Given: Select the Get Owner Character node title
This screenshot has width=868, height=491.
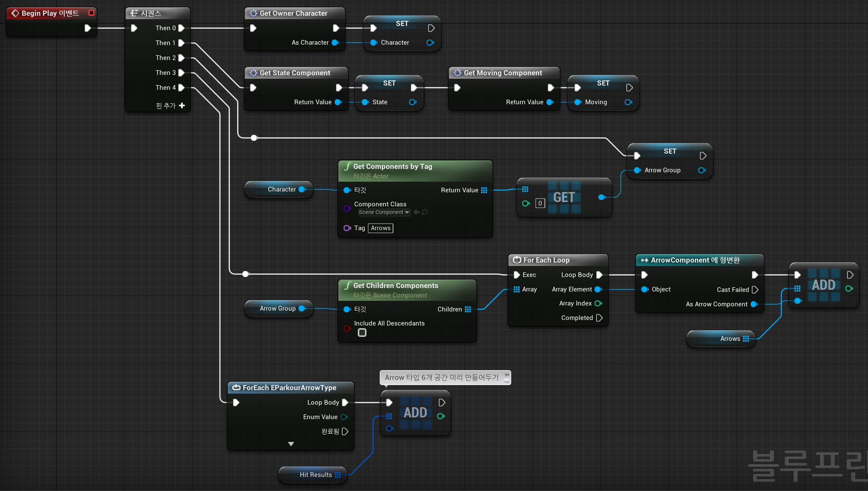Looking at the screenshot, I should (293, 13).
